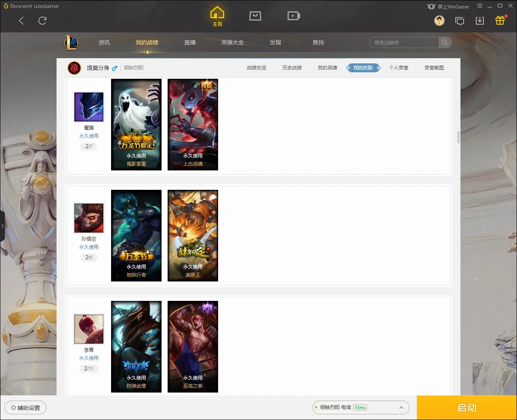
Task: Open 荣誉截图 sub-tab
Action: pos(434,68)
